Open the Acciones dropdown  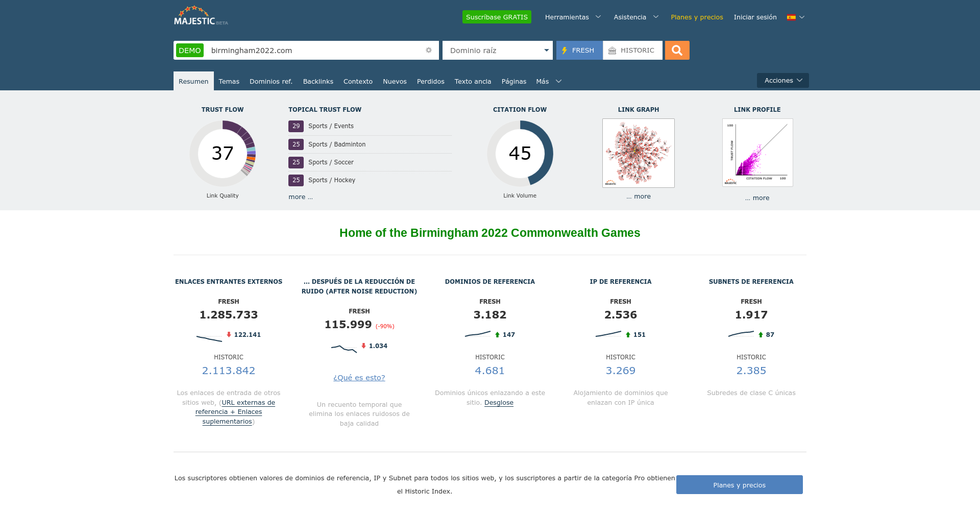click(783, 80)
